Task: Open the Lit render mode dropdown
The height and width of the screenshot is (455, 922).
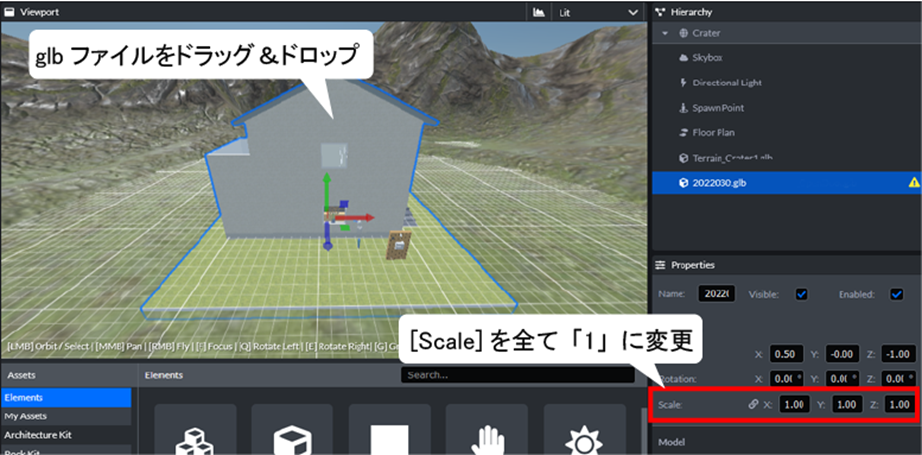Action: coord(600,12)
